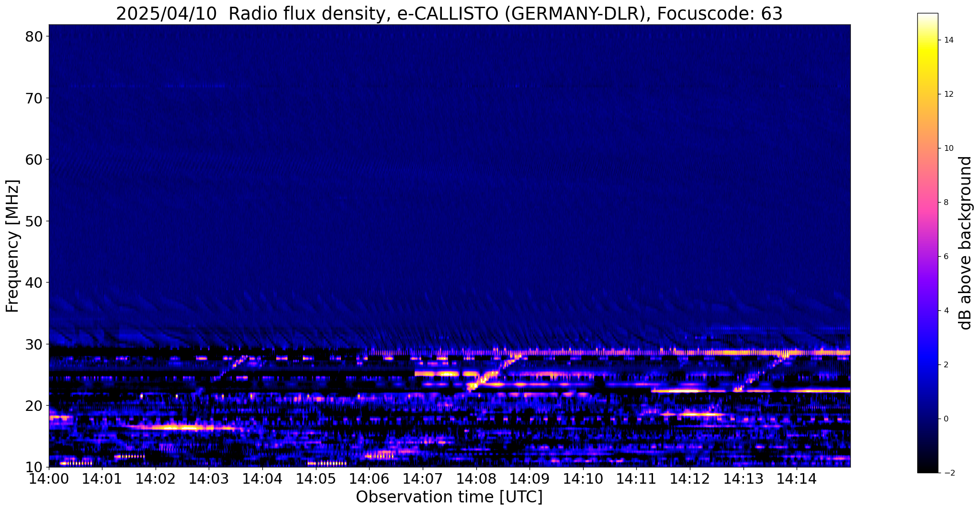Click the 14:07 time tick label
Screen dimensions: 980x511
[x=422, y=479]
